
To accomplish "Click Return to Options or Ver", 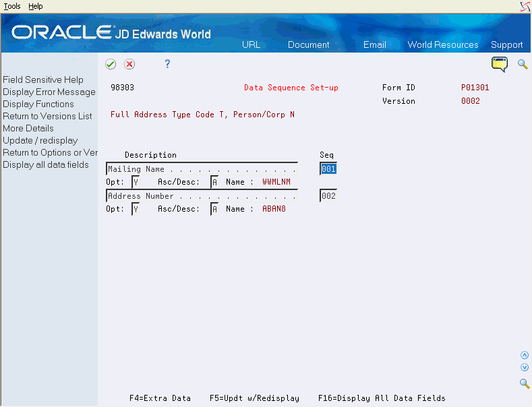I will (50, 152).
